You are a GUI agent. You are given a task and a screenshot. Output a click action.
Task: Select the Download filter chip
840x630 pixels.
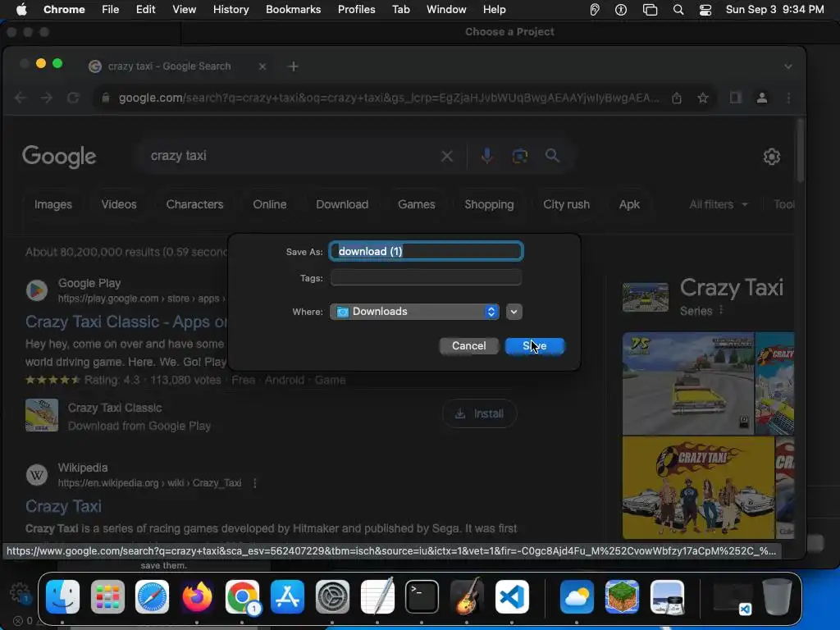[342, 204]
